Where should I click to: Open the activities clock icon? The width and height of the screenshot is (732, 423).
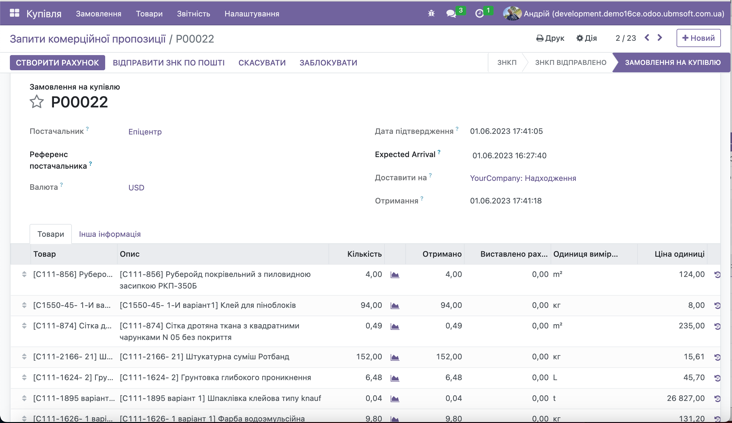(x=480, y=14)
